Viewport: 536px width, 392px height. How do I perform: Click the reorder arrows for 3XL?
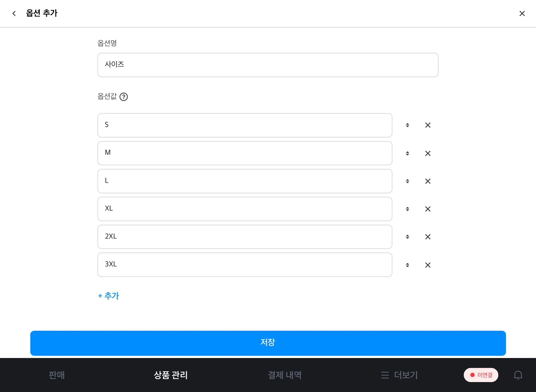pyautogui.click(x=407, y=265)
